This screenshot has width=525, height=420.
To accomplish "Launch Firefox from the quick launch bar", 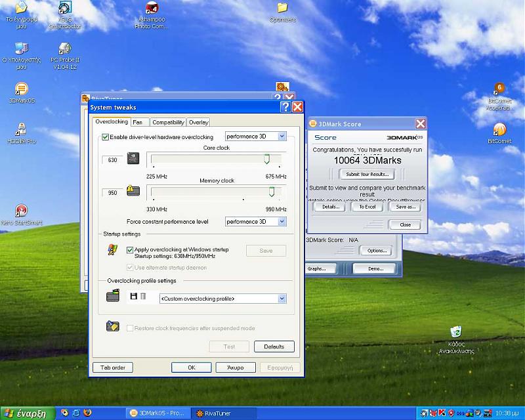I will (87, 413).
